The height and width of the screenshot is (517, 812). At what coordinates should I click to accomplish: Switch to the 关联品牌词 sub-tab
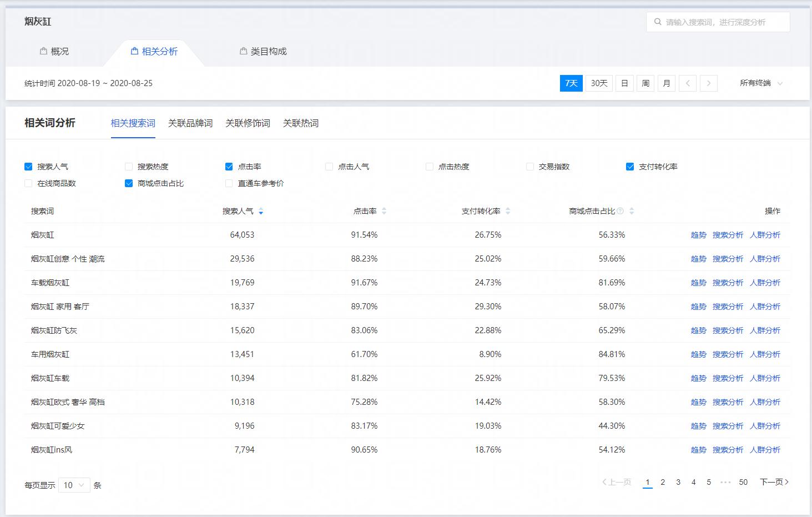pyautogui.click(x=190, y=123)
